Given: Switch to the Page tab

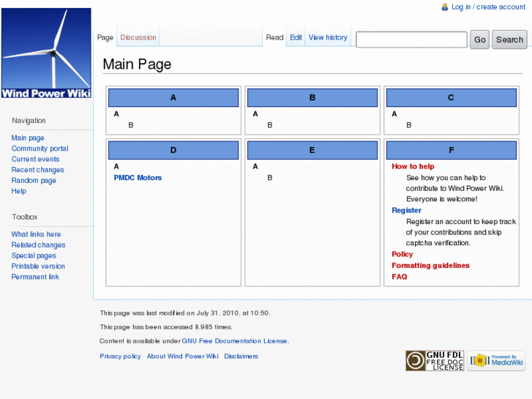Looking at the screenshot, I should pos(105,37).
